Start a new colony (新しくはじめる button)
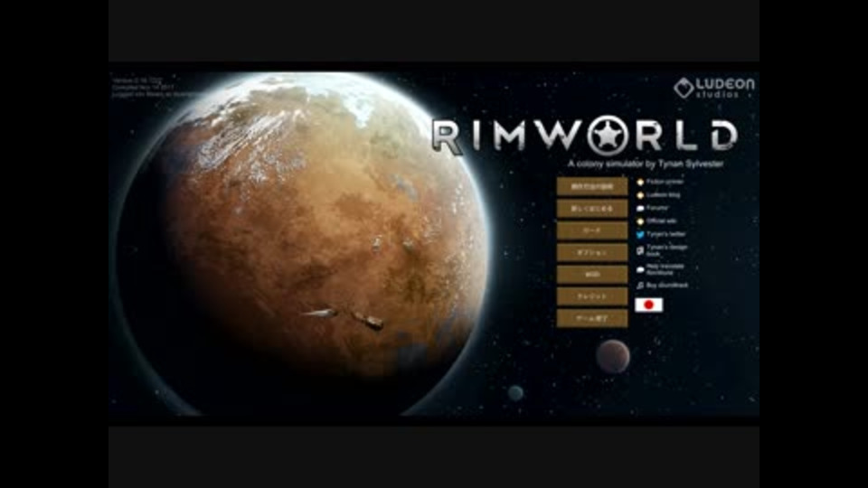The width and height of the screenshot is (868, 488). [x=591, y=209]
